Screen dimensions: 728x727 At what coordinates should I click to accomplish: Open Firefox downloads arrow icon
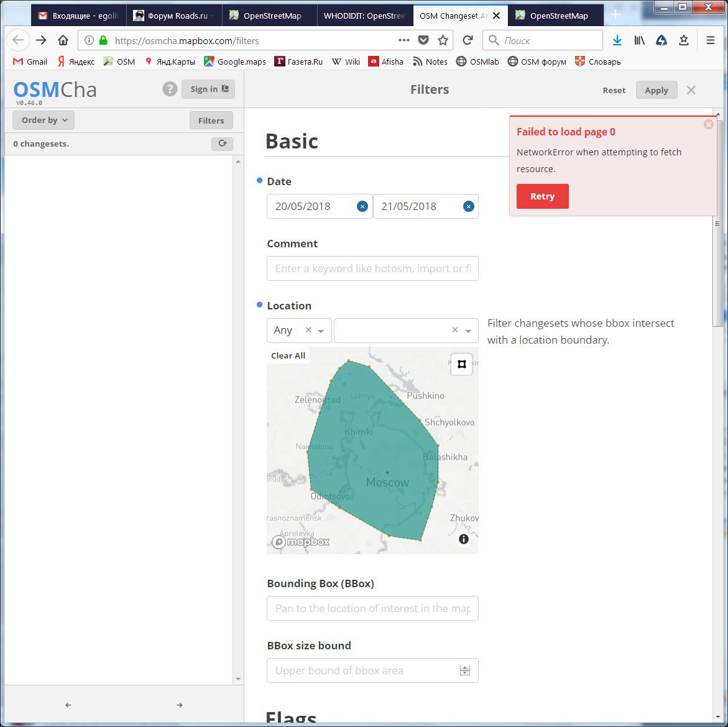[x=617, y=40]
